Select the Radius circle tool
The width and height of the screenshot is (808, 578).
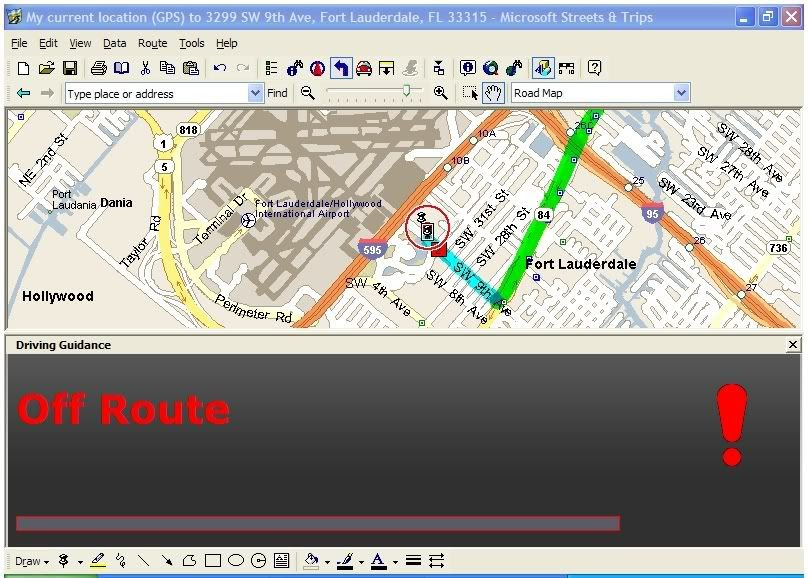point(258,560)
